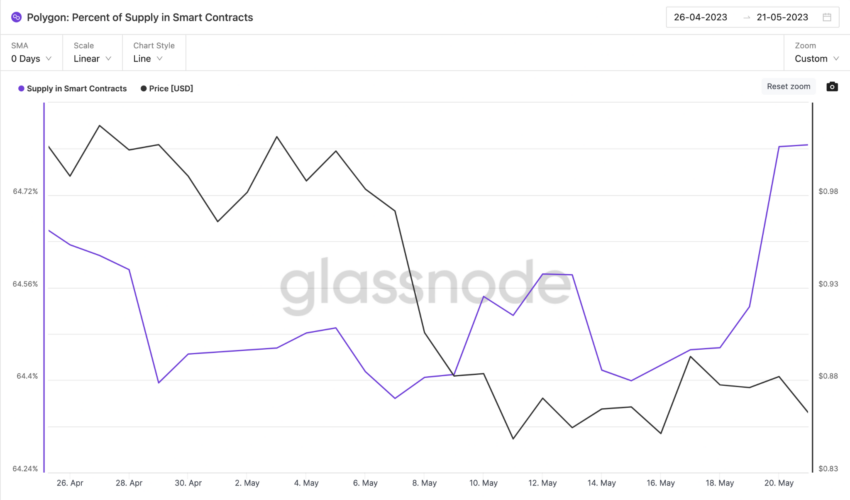Click the 10. May x-axis label
Image resolution: width=850 pixels, height=500 pixels.
pyautogui.click(x=483, y=483)
